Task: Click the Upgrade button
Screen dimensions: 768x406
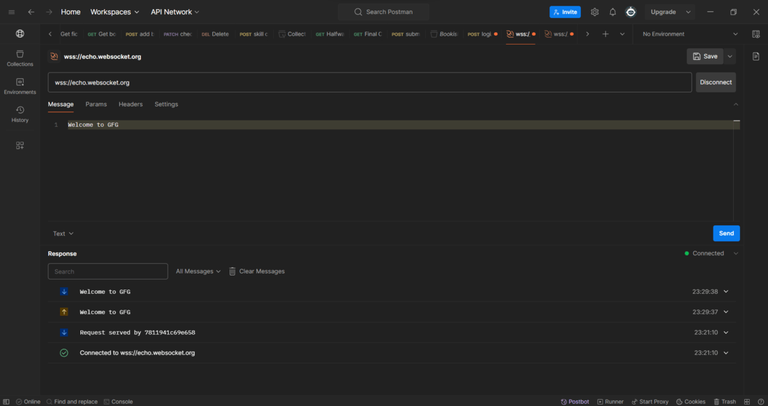Action: coord(663,12)
